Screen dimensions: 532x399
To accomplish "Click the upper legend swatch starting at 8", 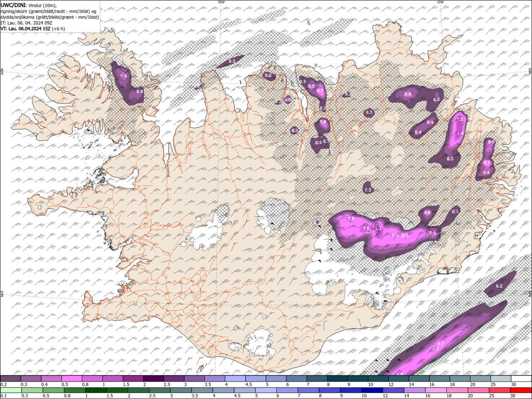I will click(337, 379).
